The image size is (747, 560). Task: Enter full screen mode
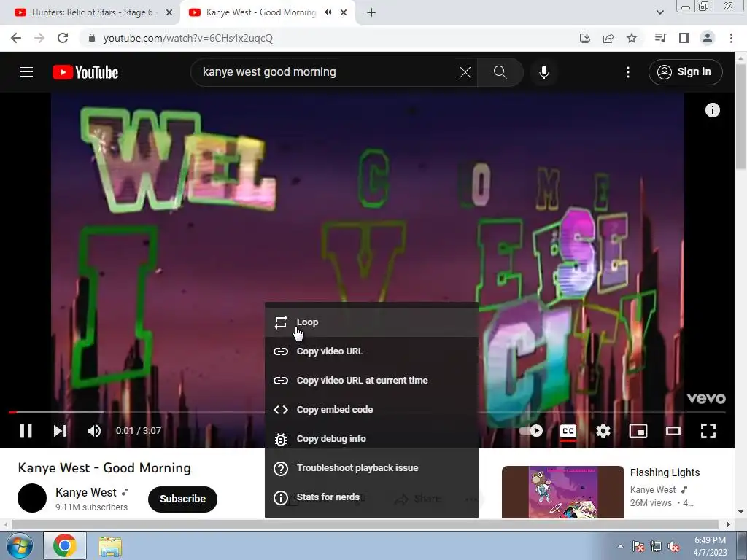coord(708,431)
